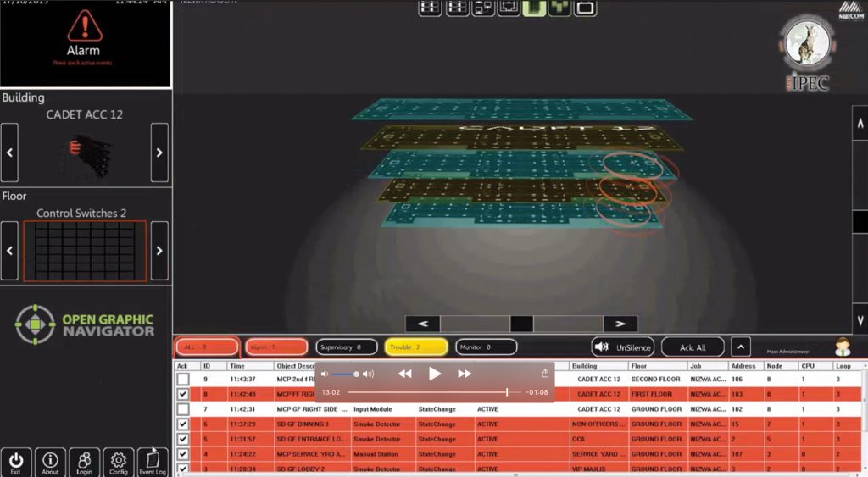Open the Login users icon
868x477 pixels.
click(85, 462)
